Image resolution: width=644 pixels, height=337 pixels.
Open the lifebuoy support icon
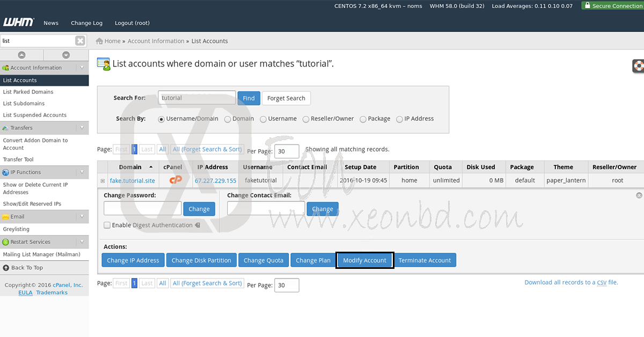pyautogui.click(x=638, y=65)
